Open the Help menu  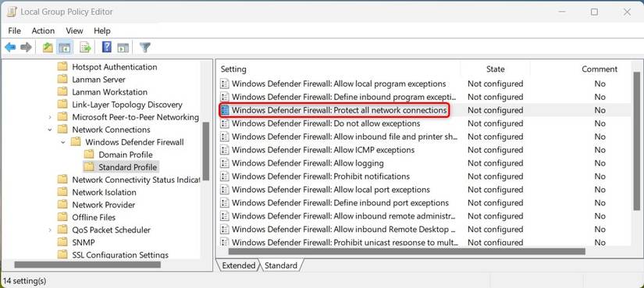click(x=101, y=30)
